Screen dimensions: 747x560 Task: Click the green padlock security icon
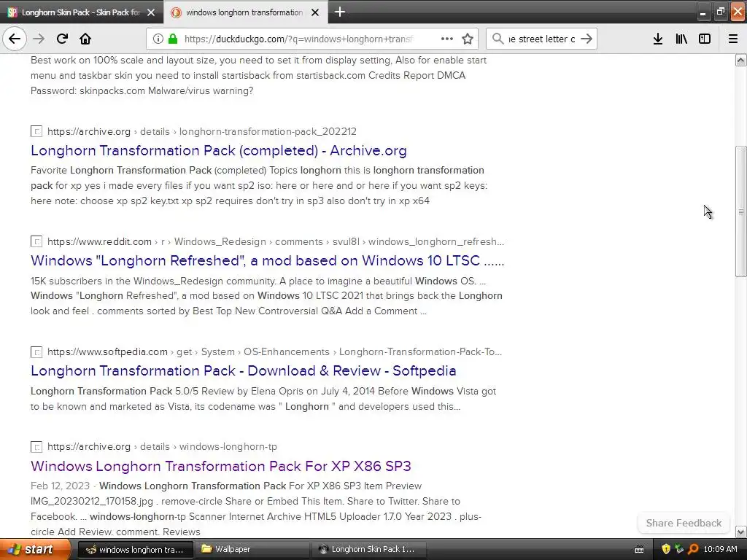pos(173,39)
